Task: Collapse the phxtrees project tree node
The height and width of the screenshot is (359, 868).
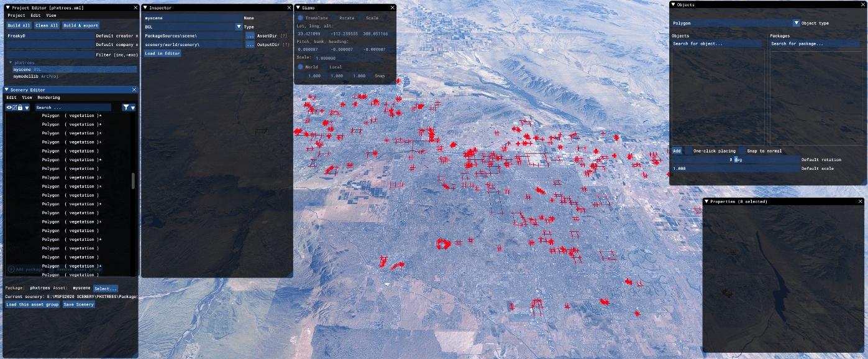Action: (x=11, y=63)
